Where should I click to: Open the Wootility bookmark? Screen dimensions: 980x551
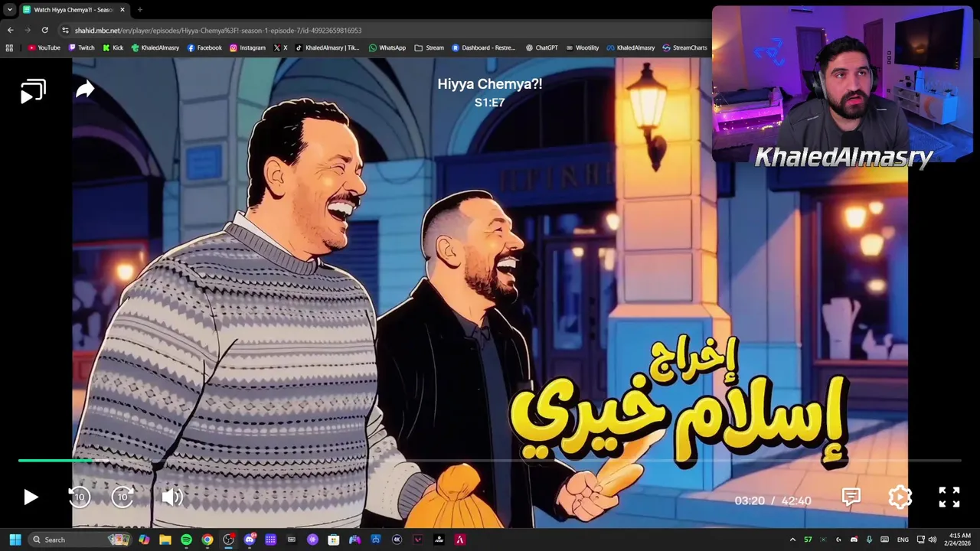(x=582, y=47)
